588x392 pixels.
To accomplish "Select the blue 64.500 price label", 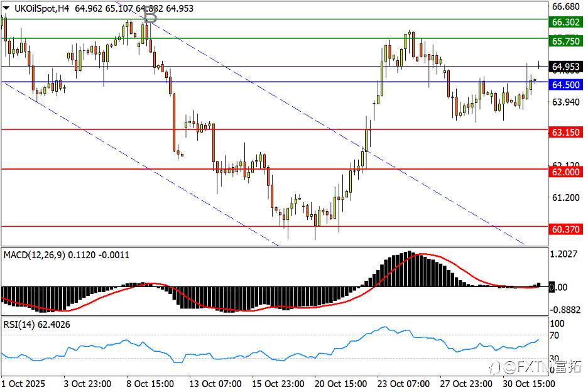I will pyautogui.click(x=566, y=85).
